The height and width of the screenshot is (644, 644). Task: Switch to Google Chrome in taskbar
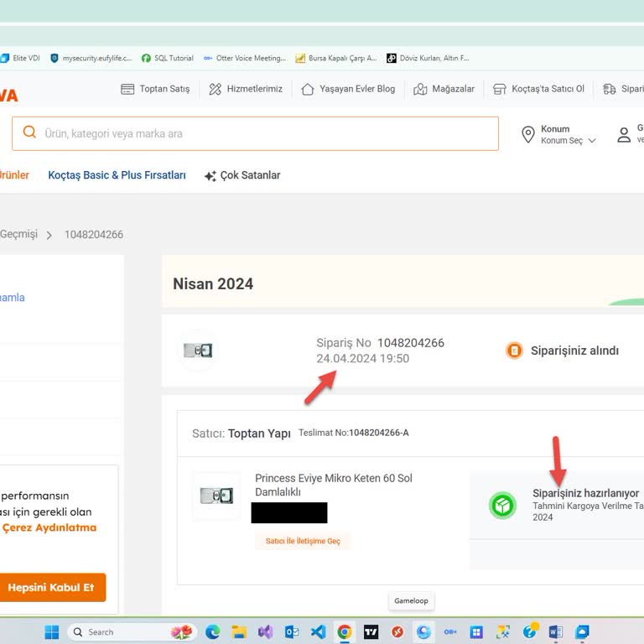pos(345,631)
